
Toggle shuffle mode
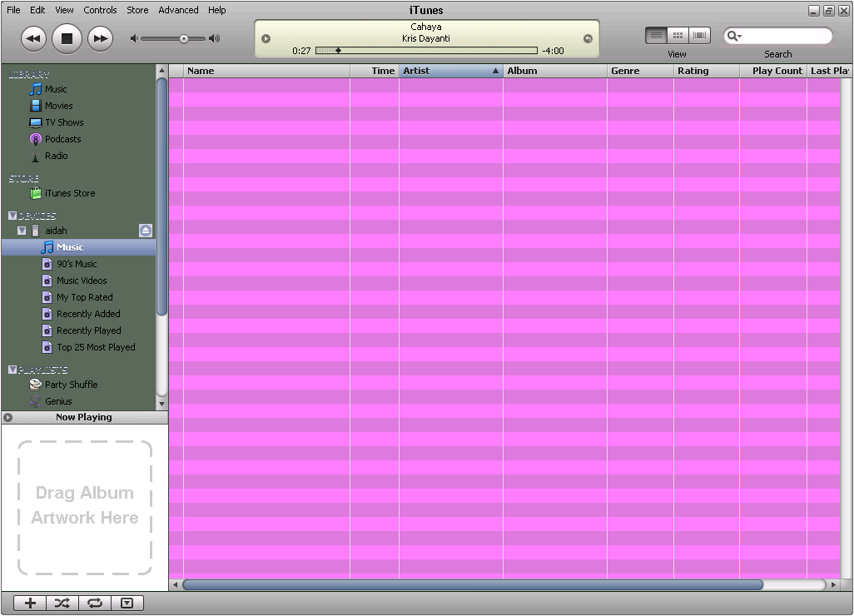pyautogui.click(x=62, y=603)
